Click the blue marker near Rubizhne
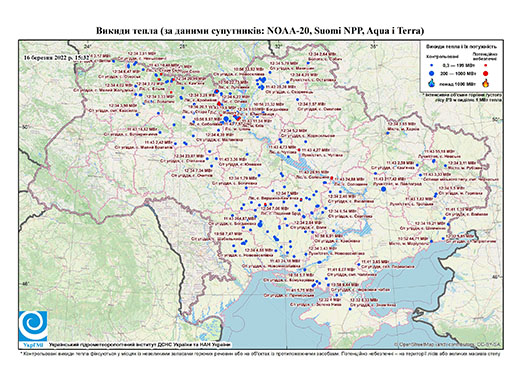Viewport: 520px width, 368px height. click(445, 165)
